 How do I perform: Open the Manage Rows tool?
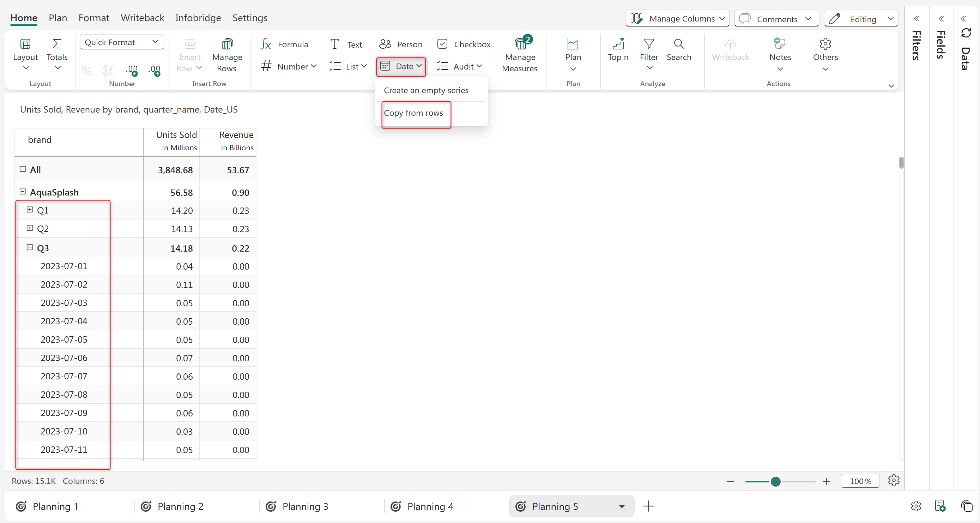(227, 55)
